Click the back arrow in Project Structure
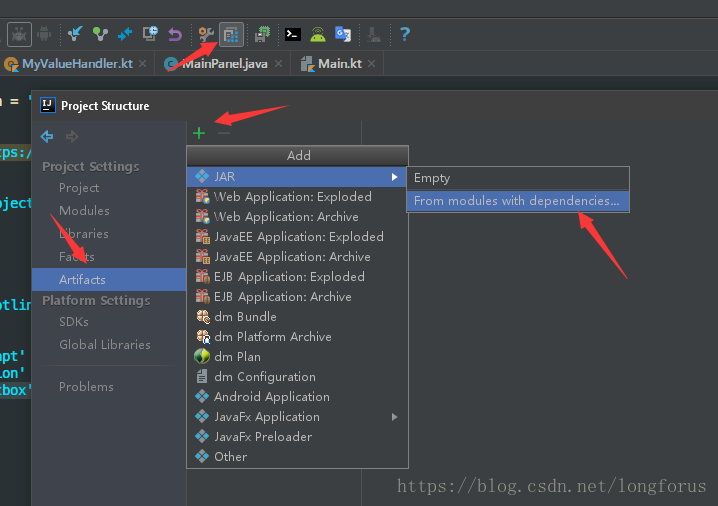Viewport: 718px width, 506px height. coord(47,136)
